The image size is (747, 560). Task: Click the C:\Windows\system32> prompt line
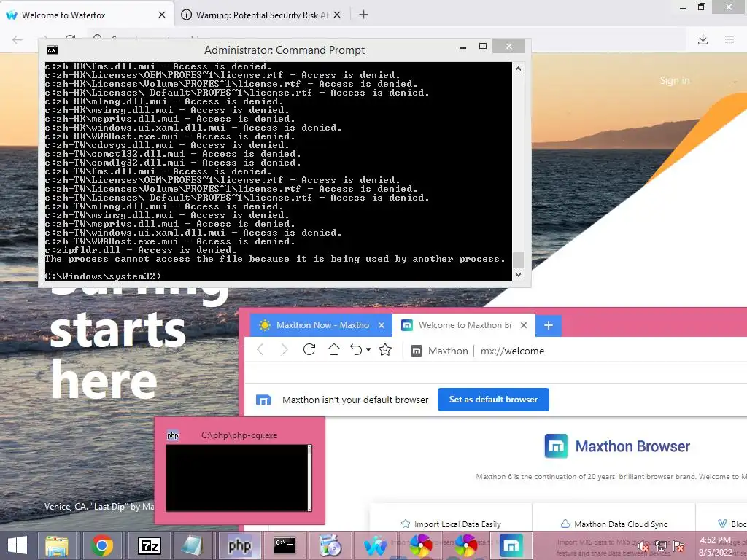coord(104,276)
